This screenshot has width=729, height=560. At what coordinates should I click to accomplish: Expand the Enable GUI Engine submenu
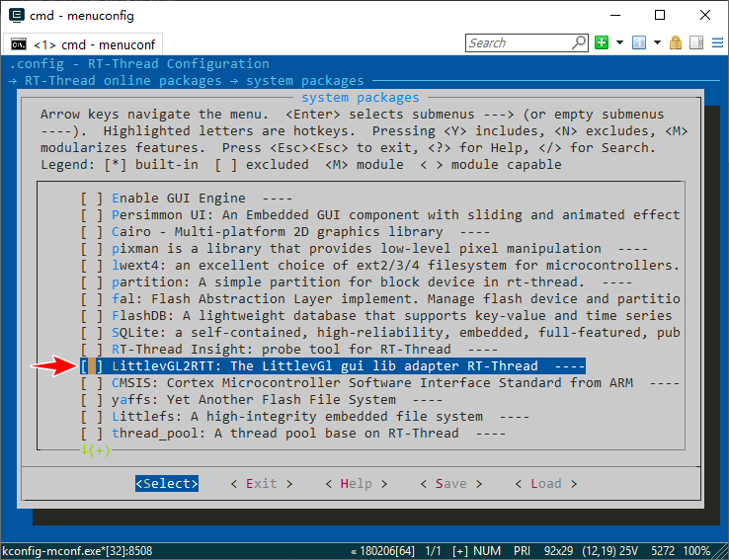click(x=179, y=198)
